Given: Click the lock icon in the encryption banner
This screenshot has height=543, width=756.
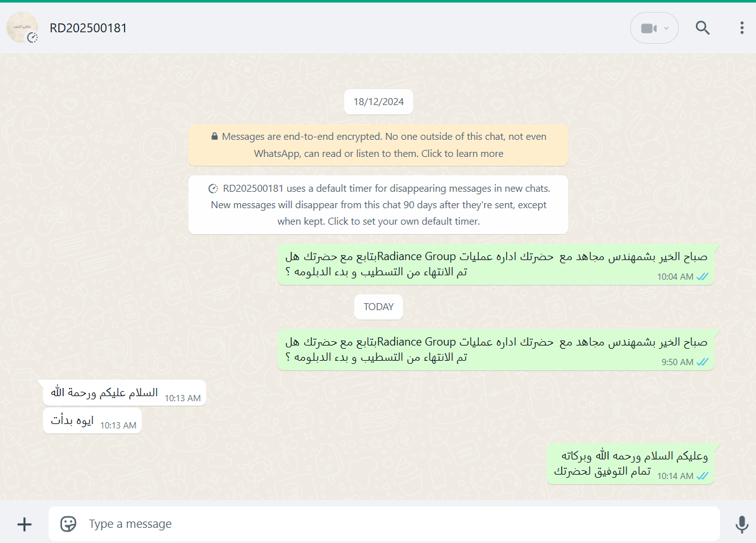Looking at the screenshot, I should click(214, 137).
